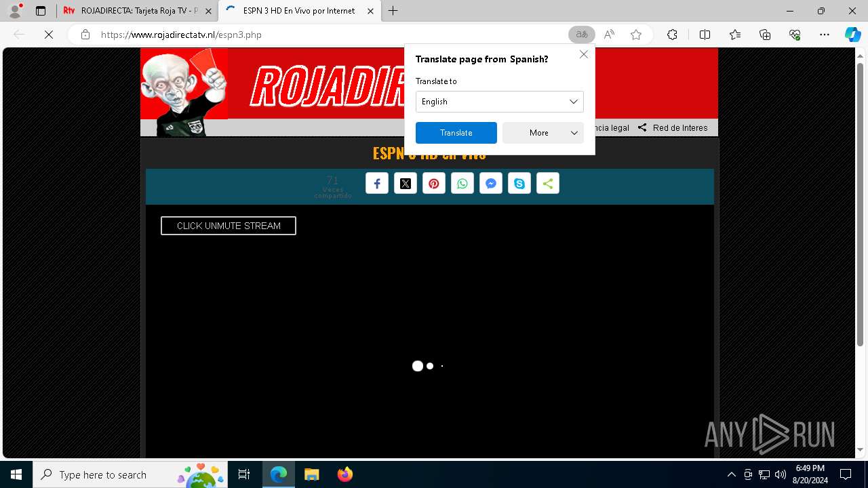Screen dimensions: 868x488
Task: Stop loading the page
Action: tap(49, 35)
